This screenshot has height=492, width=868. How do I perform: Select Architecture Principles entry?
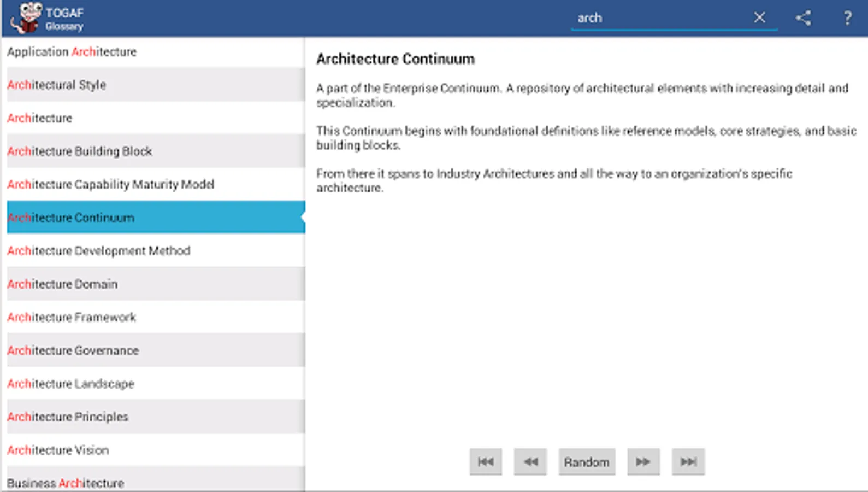pyautogui.click(x=156, y=417)
